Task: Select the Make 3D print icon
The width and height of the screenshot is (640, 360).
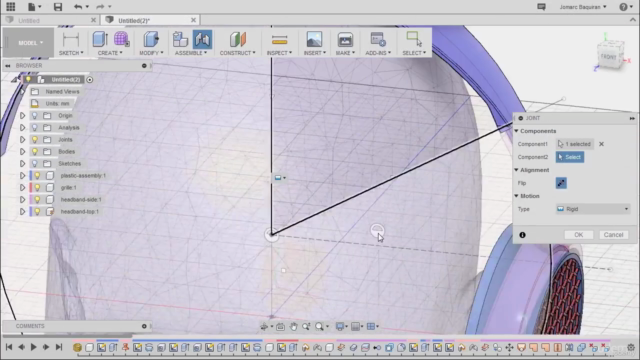Action: [345, 40]
